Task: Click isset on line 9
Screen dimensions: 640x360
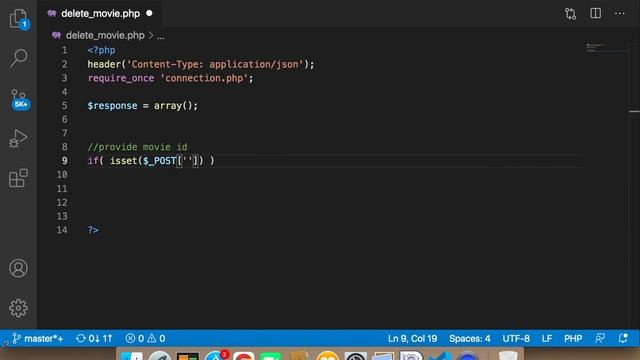Action: (123, 161)
